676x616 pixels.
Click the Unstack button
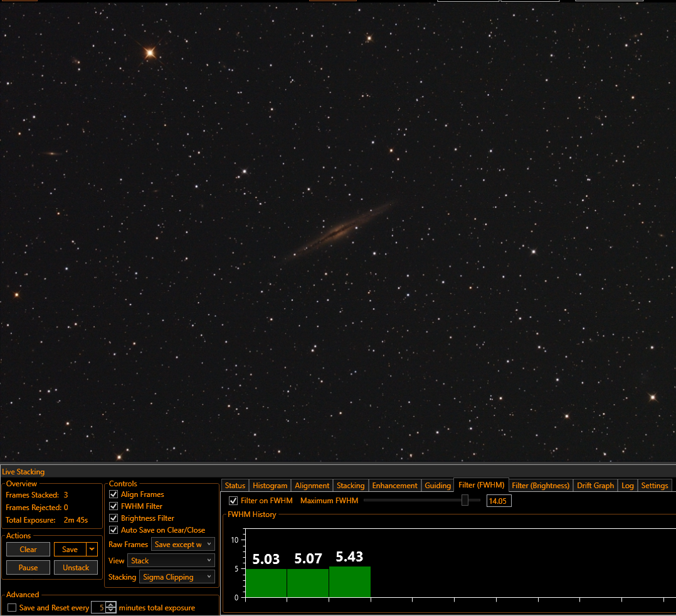76,567
